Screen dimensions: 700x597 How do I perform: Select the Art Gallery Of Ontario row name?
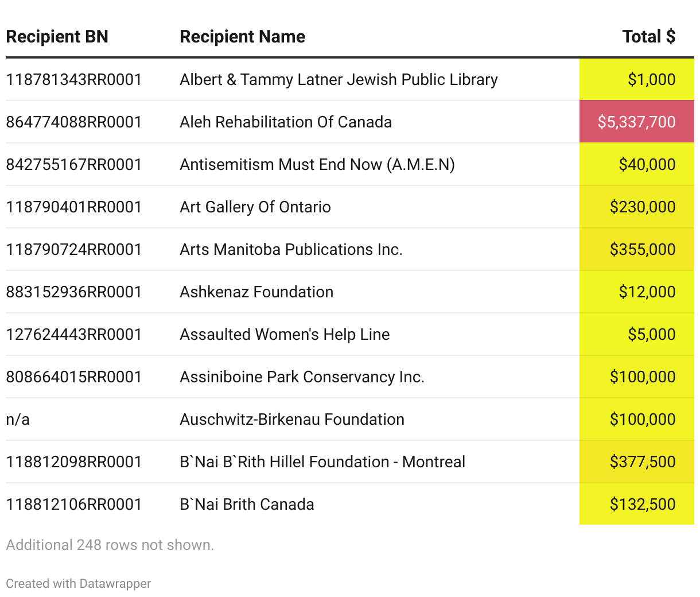point(255,207)
